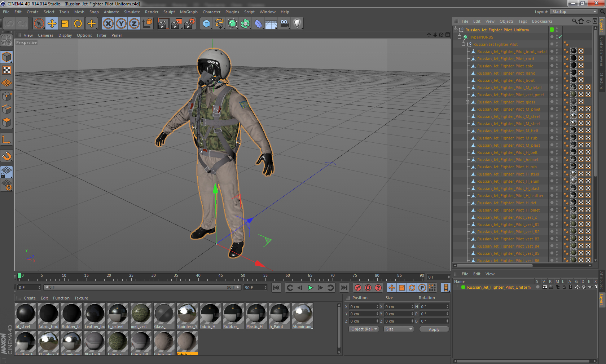Add an Array modeling object
Screen dimensions: 606x364
pos(245,24)
